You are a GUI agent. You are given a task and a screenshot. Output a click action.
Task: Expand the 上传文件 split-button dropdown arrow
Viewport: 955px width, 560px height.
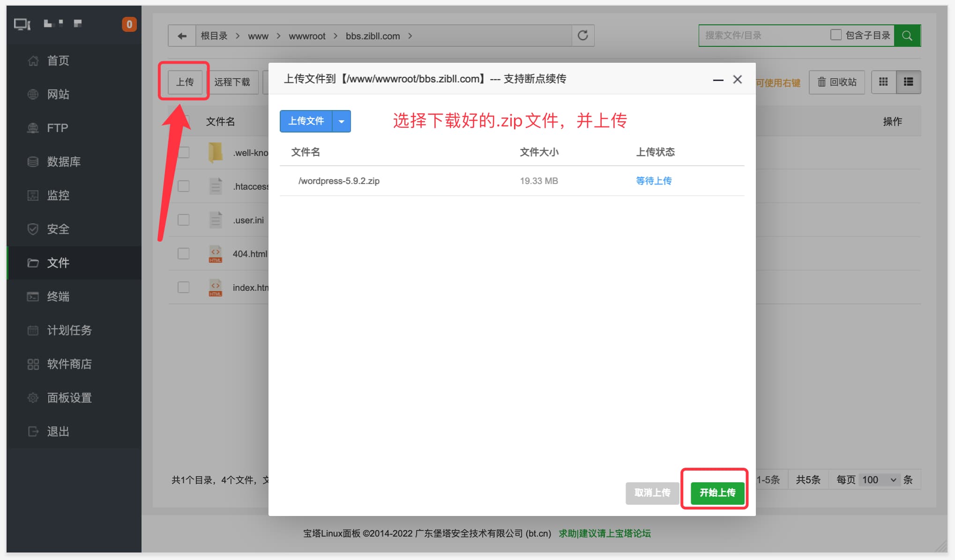click(342, 121)
